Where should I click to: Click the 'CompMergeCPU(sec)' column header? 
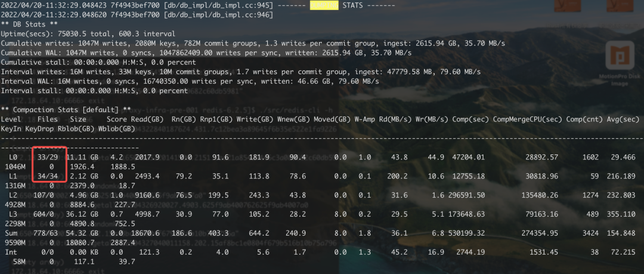pos(527,119)
